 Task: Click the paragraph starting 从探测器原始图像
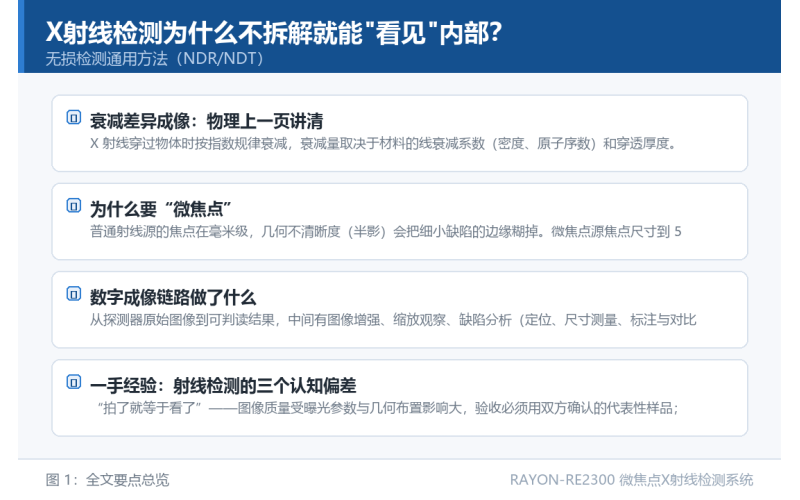click(393, 320)
